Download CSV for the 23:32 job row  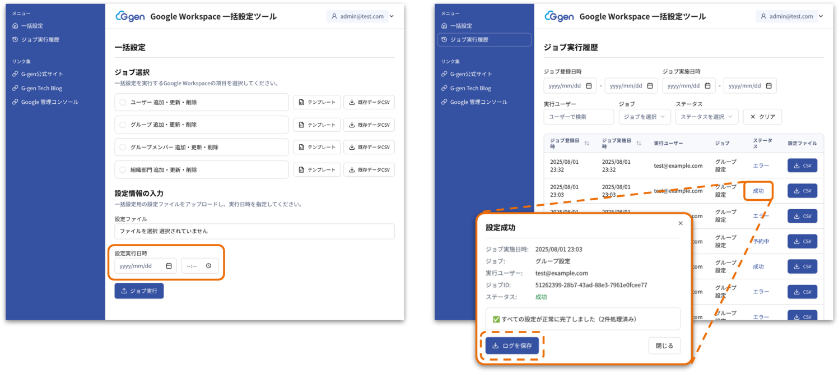[x=802, y=165]
